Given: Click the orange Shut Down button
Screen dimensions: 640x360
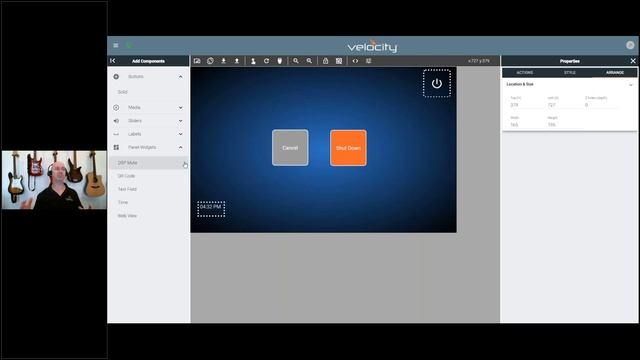Looking at the screenshot, I should tap(348, 148).
